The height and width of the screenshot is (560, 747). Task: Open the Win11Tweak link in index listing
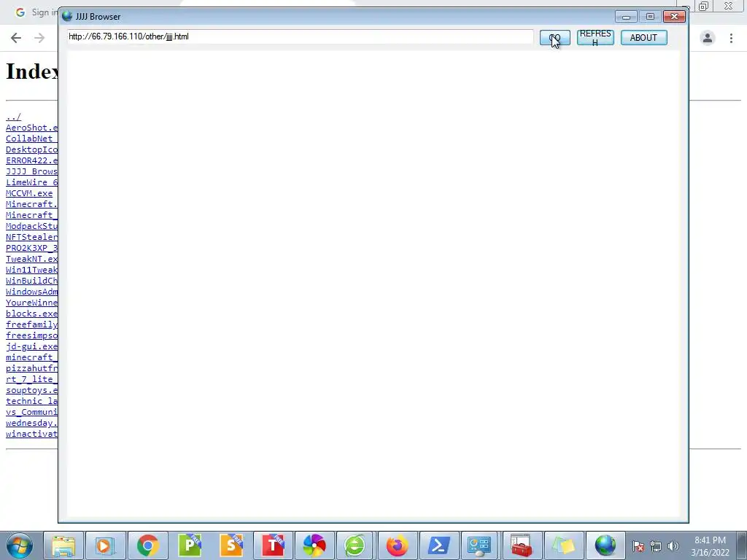[x=31, y=270]
